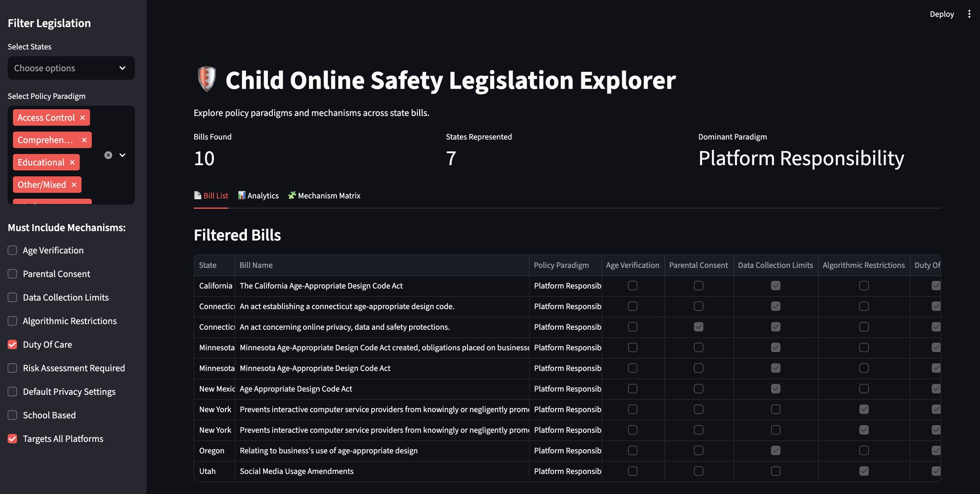Click the shield logo icon in title
This screenshot has width=980, height=494.
coord(207,79)
